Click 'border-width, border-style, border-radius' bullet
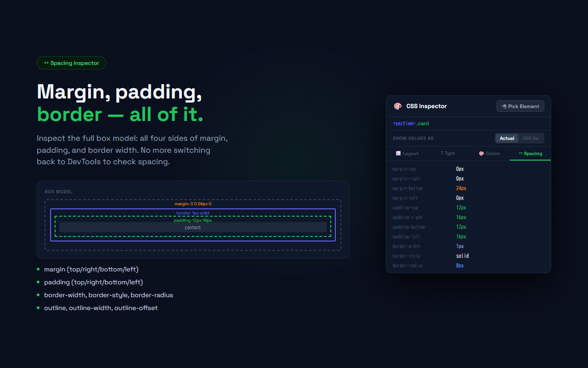 coord(108,295)
